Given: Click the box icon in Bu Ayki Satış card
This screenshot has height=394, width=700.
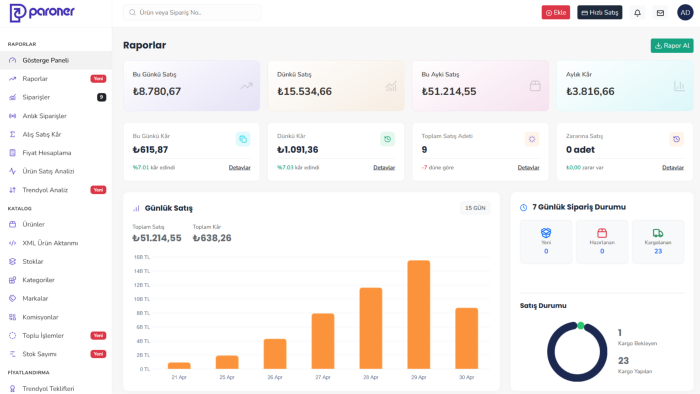Looking at the screenshot, I should 535,86.
